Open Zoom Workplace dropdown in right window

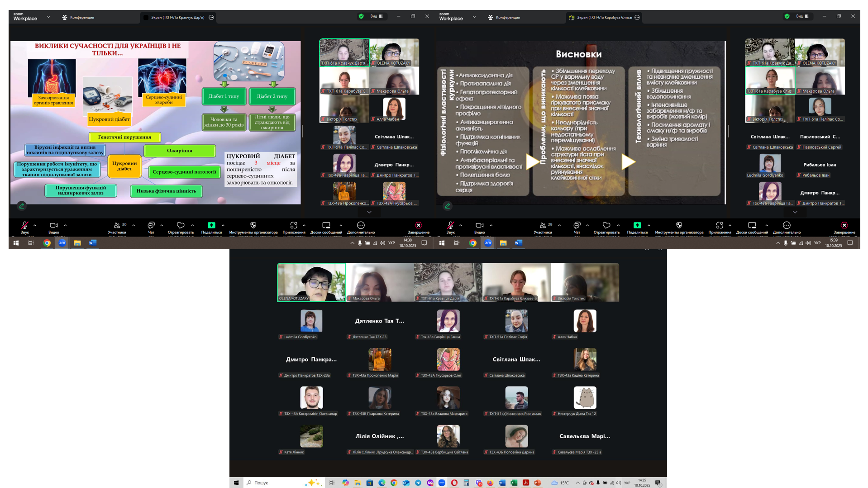(474, 17)
